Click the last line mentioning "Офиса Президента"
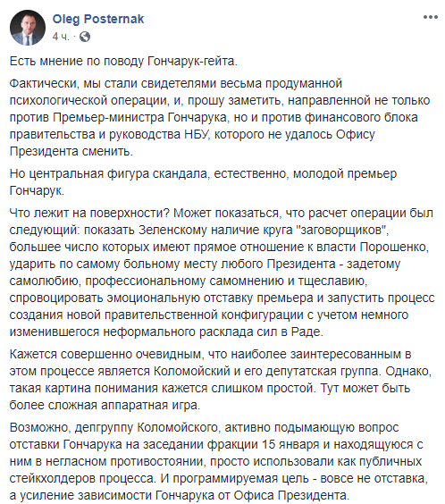The height and width of the screenshot is (504, 445). point(180,495)
